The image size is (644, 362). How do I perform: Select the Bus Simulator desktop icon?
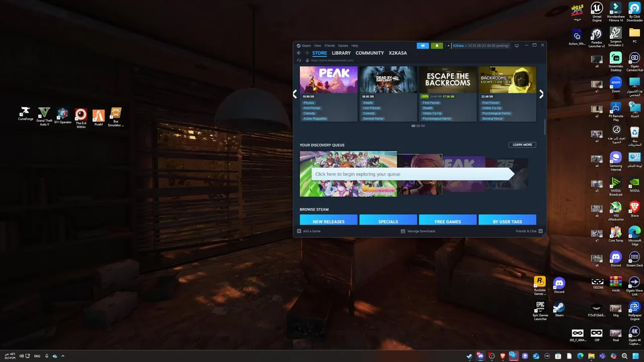116,117
